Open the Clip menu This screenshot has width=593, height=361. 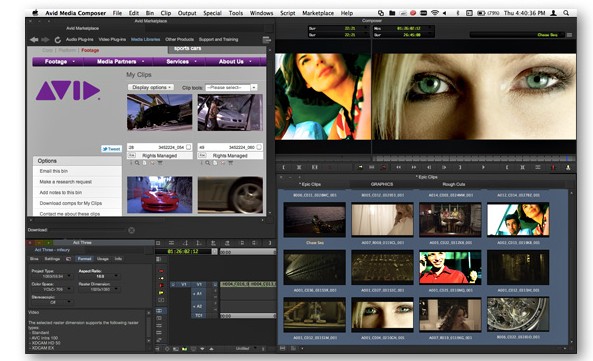pyautogui.click(x=166, y=13)
